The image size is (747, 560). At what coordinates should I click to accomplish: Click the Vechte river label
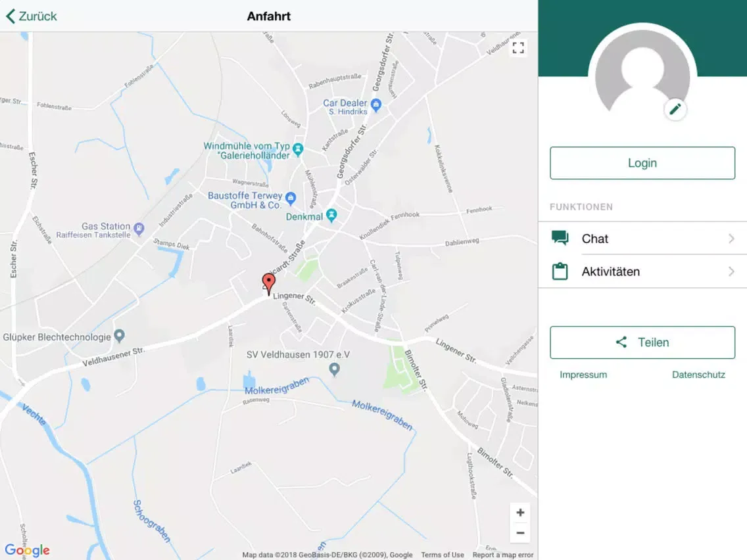(34, 414)
